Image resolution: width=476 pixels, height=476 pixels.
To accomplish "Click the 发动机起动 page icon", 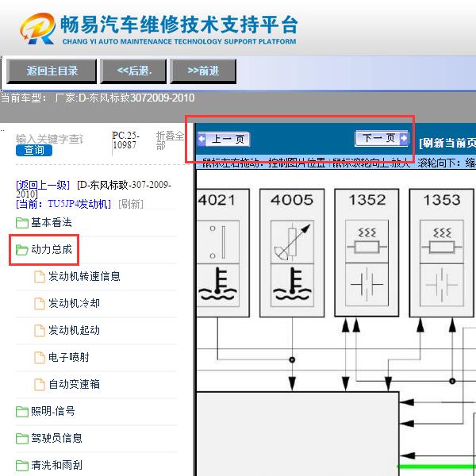I will [40, 331].
